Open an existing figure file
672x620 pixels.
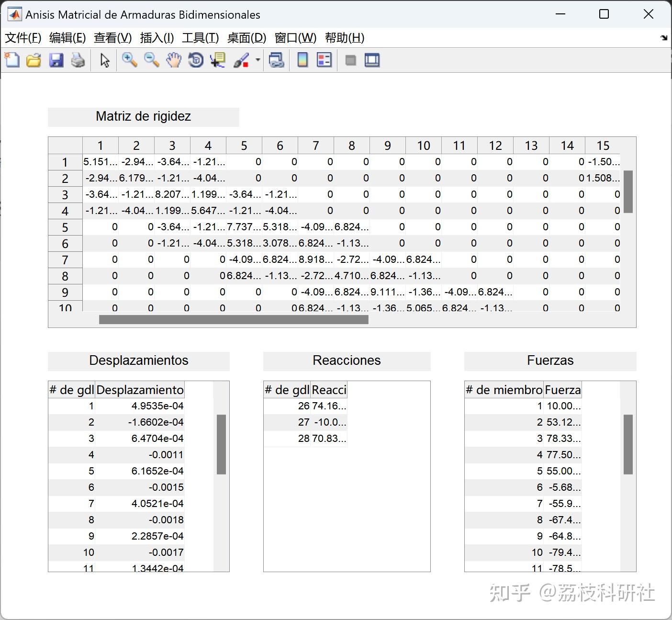click(34, 60)
